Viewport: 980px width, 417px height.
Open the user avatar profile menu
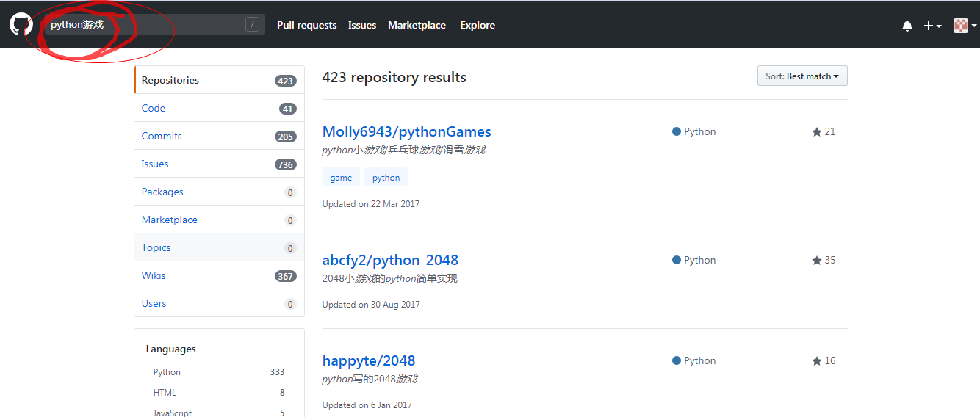coord(965,26)
